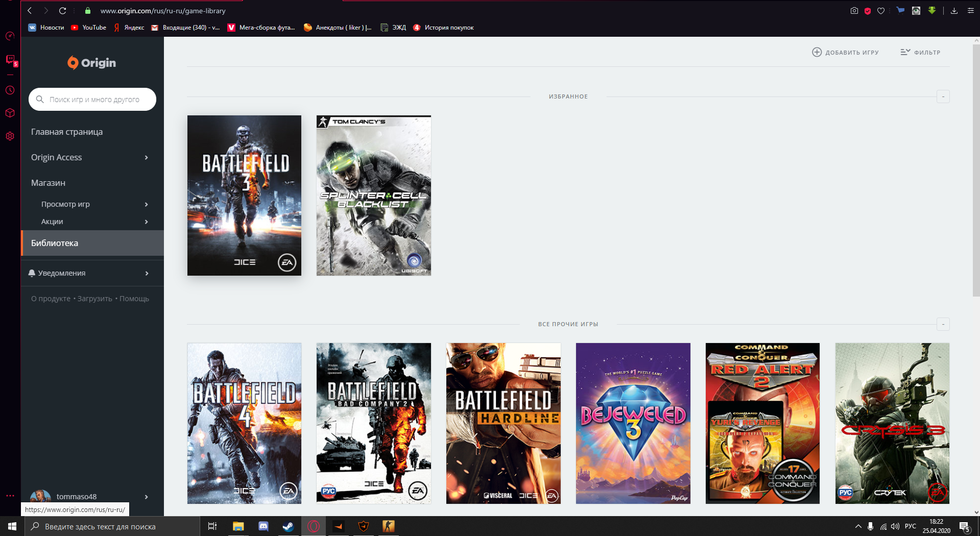Open the Crysis 3 game tile
The image size is (980, 536).
coord(892,423)
